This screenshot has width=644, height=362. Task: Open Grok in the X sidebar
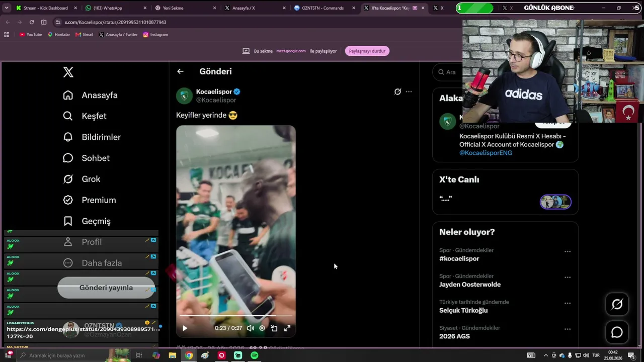(82, 179)
